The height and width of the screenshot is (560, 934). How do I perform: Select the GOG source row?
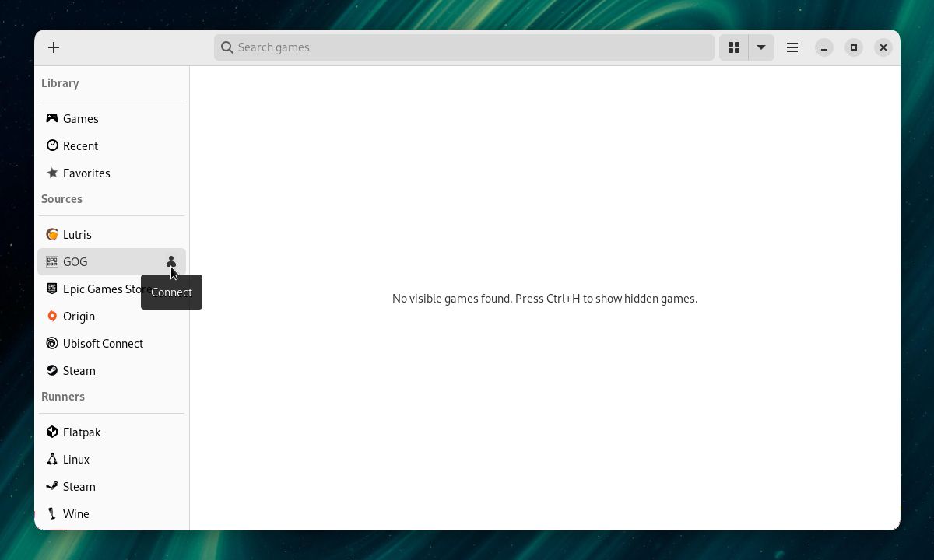point(111,261)
